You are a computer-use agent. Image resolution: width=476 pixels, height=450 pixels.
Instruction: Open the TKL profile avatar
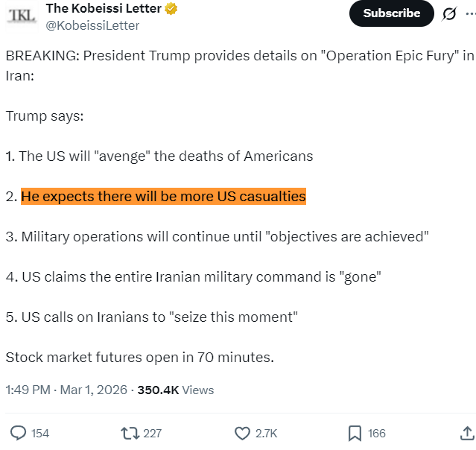(21, 16)
